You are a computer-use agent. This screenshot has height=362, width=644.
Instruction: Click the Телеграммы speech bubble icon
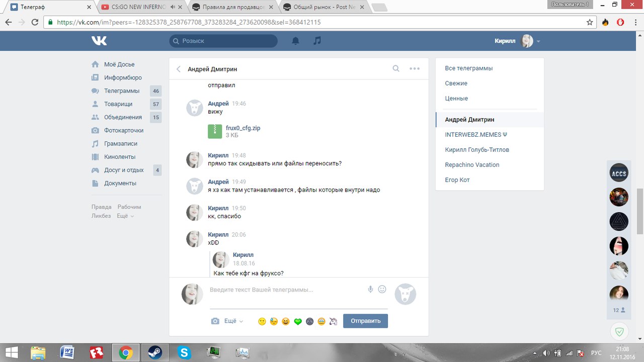point(95,91)
